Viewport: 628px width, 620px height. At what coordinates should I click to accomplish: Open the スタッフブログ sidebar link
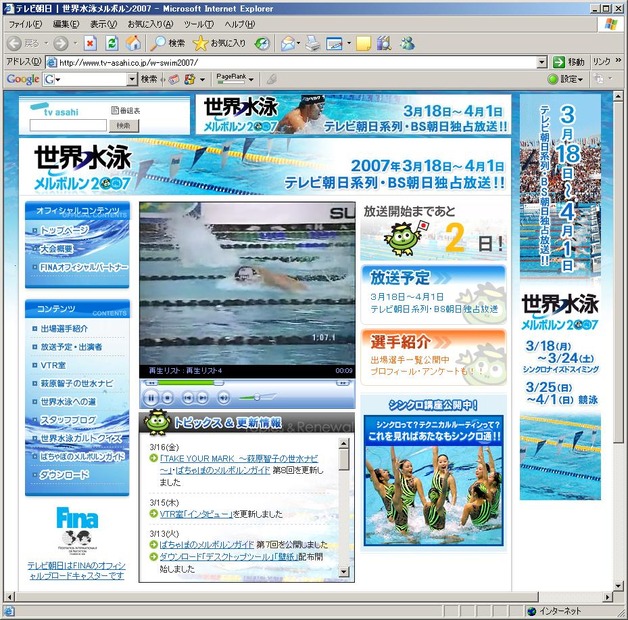tap(68, 420)
